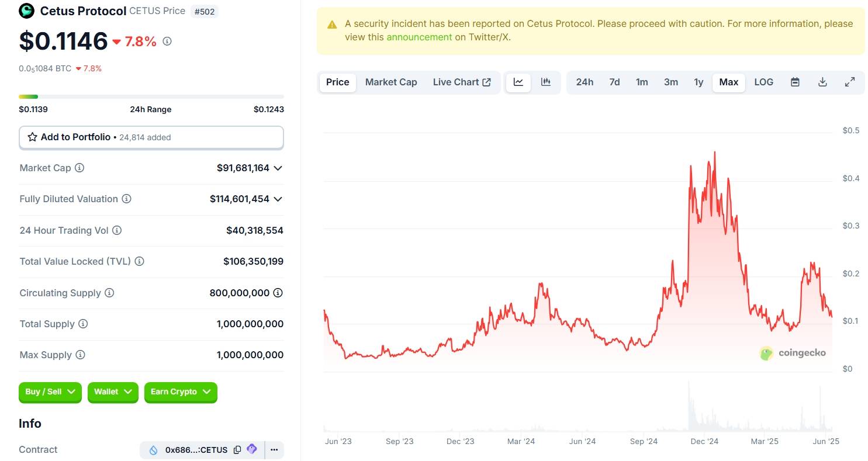Click the $91,681,164 market cap value
Viewport: 868px width, 461px height.
[243, 168]
